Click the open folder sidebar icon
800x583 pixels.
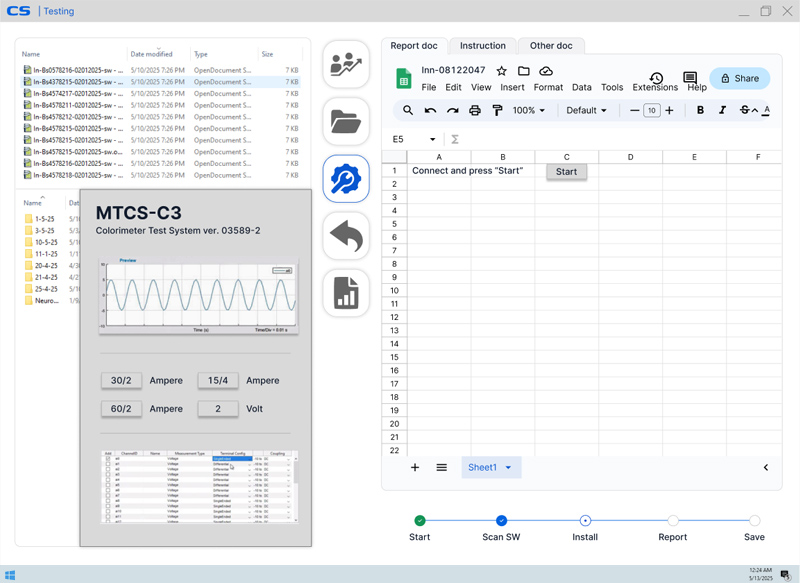[x=346, y=122]
